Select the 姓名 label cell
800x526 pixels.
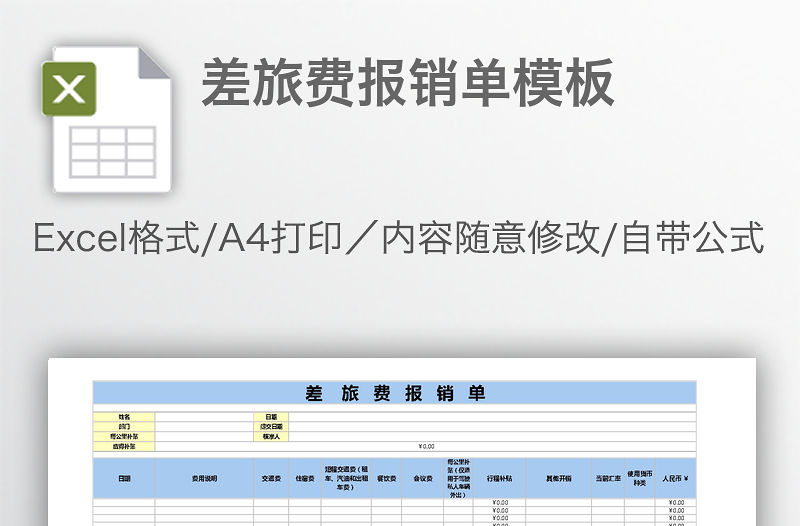pos(124,417)
